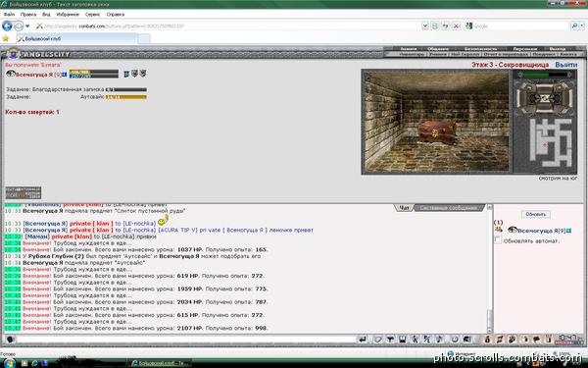The height and width of the screenshot is (368, 588).
Task: Click the send message arrow icon
Action: pyautogui.click(x=363, y=340)
